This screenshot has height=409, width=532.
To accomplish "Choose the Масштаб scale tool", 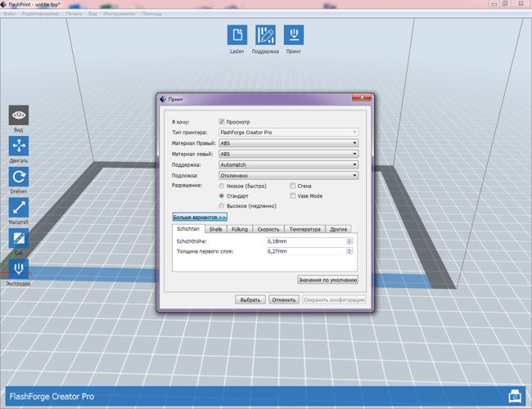I will pos(19,208).
